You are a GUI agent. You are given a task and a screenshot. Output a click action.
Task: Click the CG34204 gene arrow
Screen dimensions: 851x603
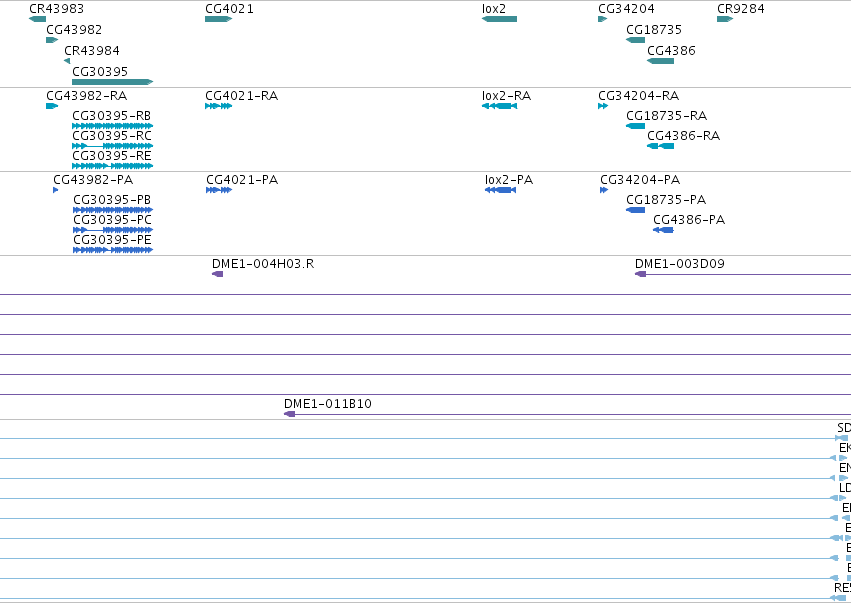tap(602, 19)
